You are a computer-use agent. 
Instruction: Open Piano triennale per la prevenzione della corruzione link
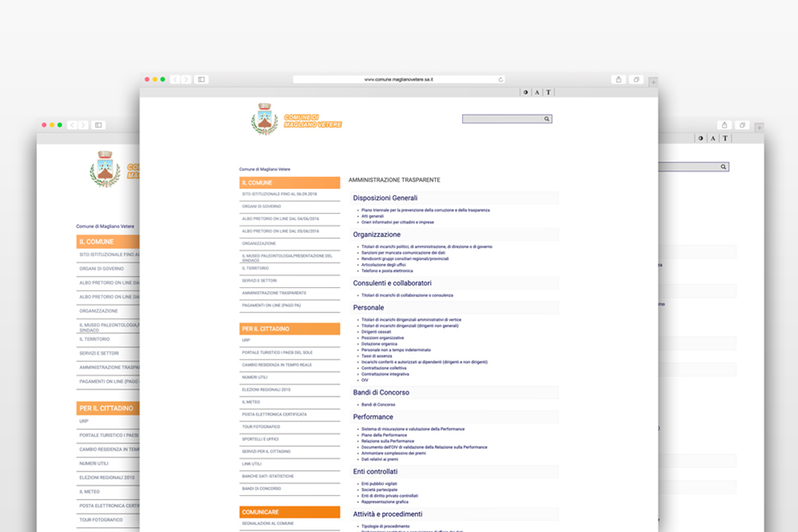[x=425, y=210]
